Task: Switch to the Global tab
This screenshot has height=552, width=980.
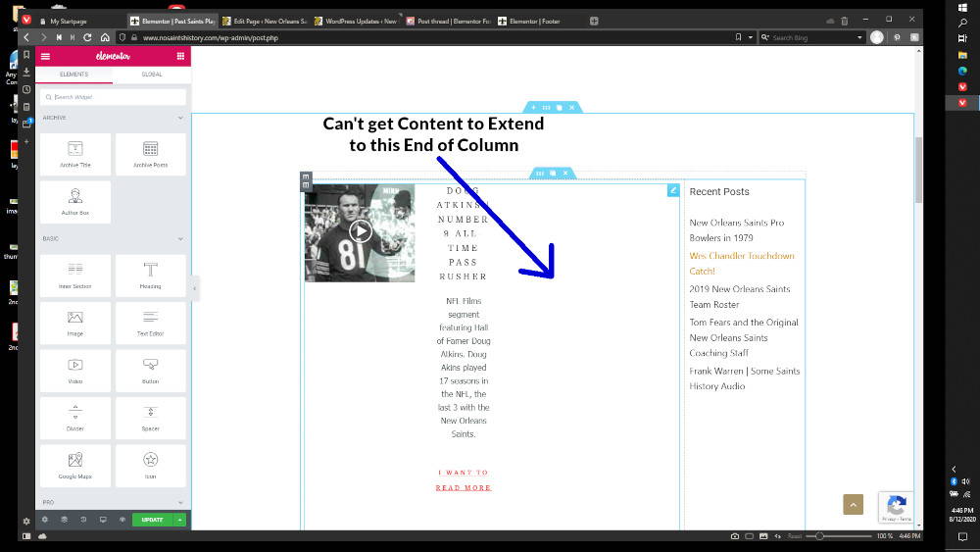Action: (152, 75)
